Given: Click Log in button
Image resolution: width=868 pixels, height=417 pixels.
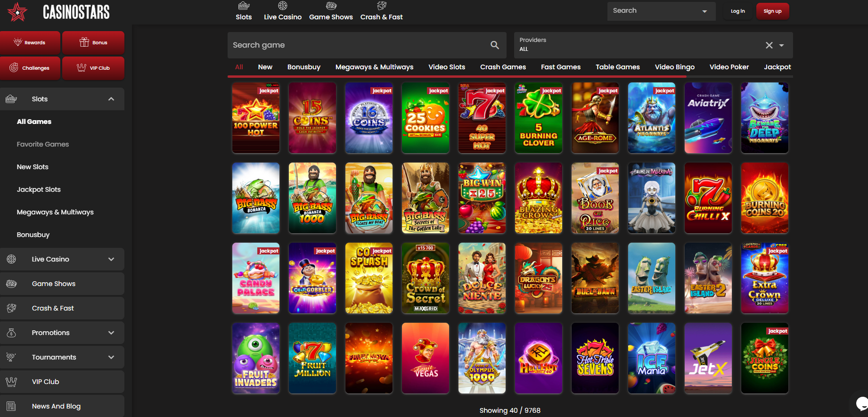Looking at the screenshot, I should click(x=737, y=11).
